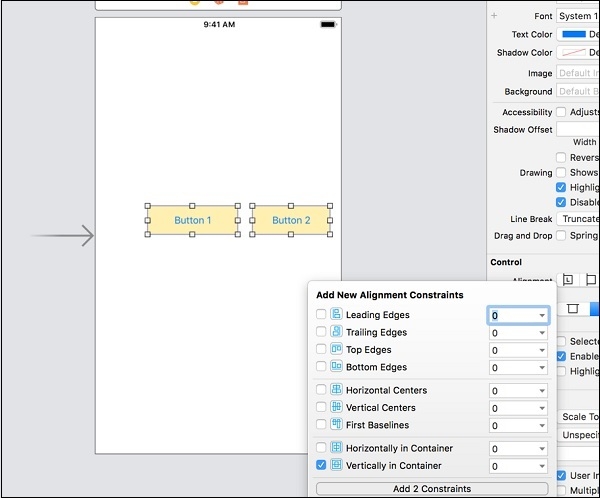Open Vertically in Container value dropdown arrow
Image resolution: width=600 pixels, height=498 pixels.
coord(542,466)
